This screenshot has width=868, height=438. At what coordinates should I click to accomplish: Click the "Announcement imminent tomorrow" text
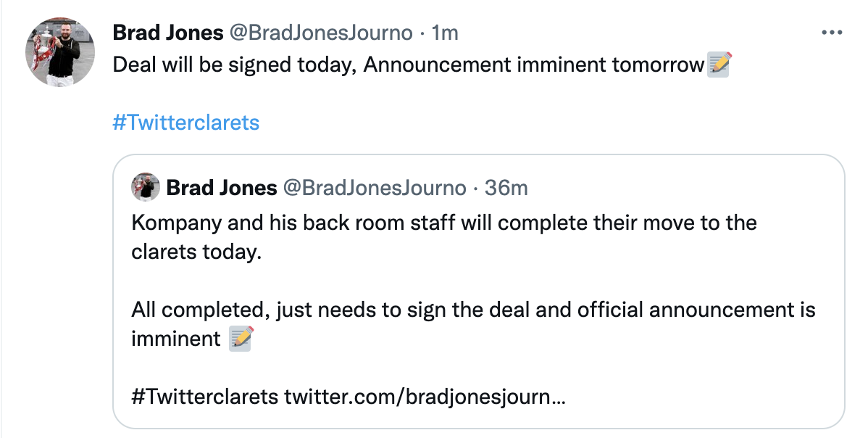[x=534, y=65]
